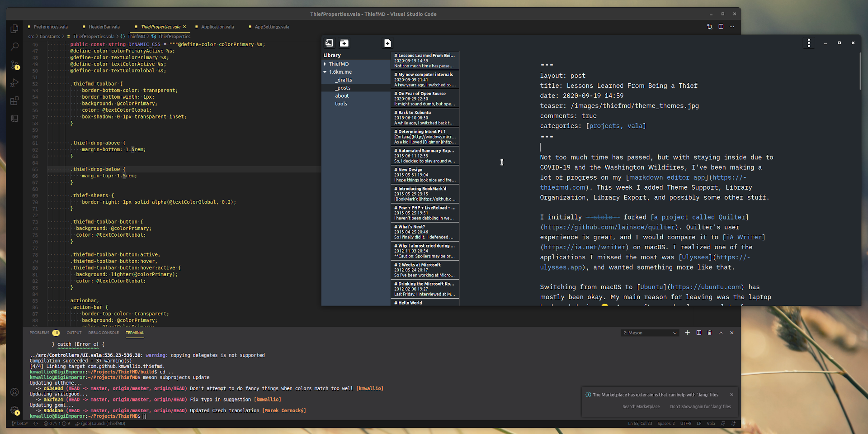Create a new sheet in ThiefMD
This screenshot has height=434, width=868.
click(387, 43)
